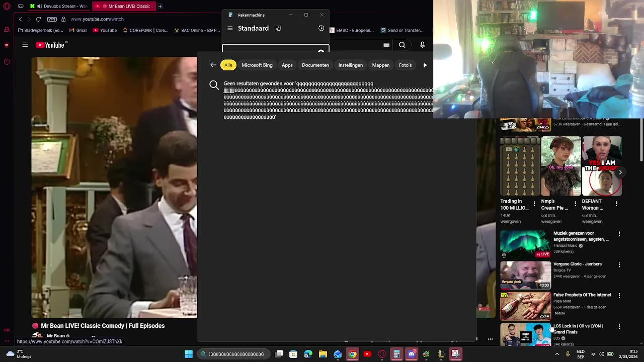
Task: Open the COREPUNK bookmark
Action: (x=145, y=30)
